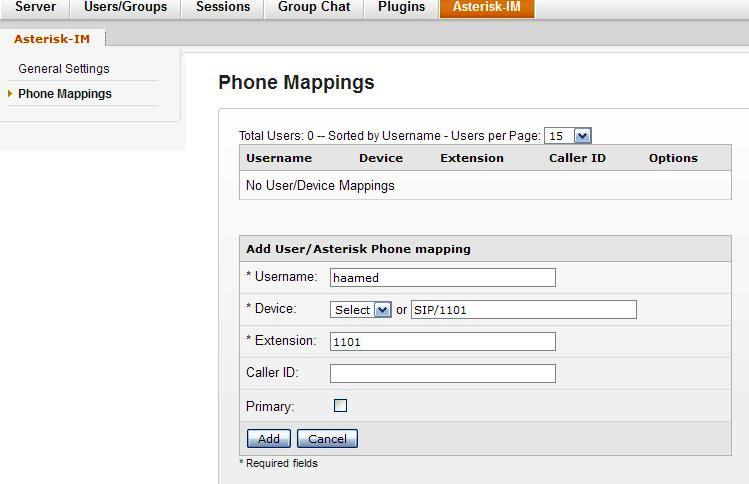Screen dimensions: 749x484
Task: Click the Add button
Action: click(269, 439)
